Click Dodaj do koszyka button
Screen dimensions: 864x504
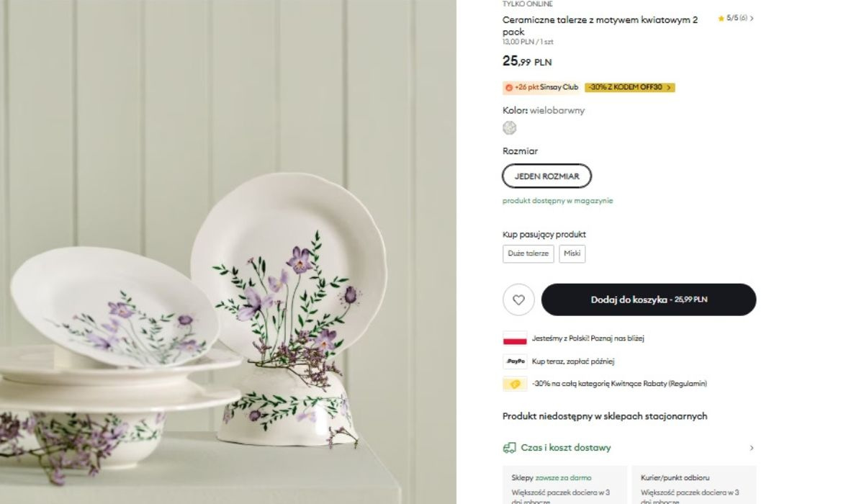(648, 300)
